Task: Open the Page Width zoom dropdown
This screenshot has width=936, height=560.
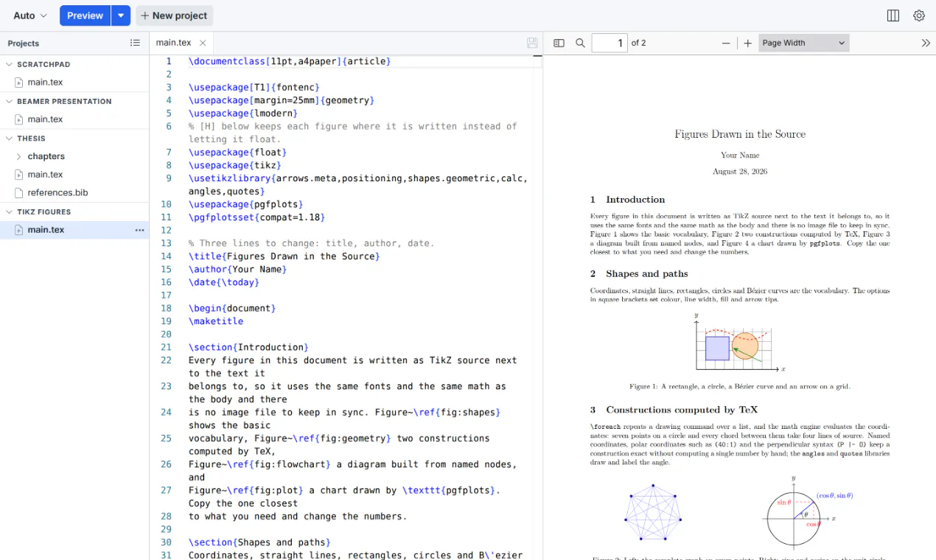Action: (804, 43)
